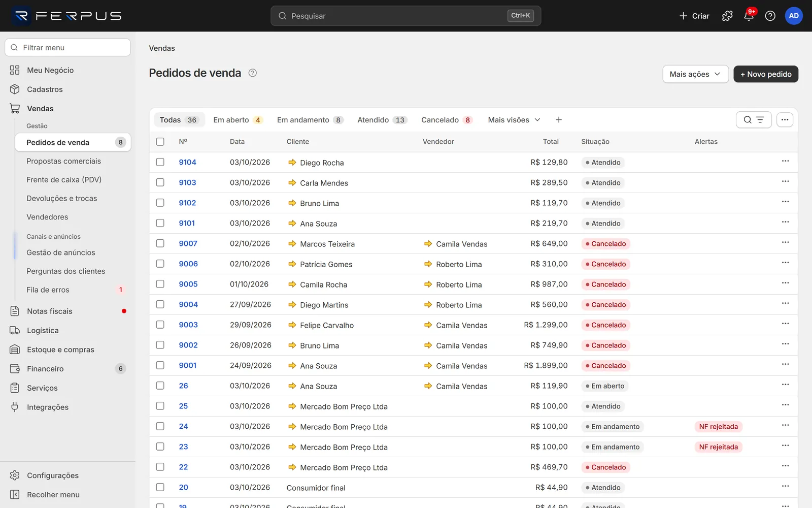812x508 pixels.
Task: Switch to the Cancelado tab
Action: pyautogui.click(x=447, y=120)
